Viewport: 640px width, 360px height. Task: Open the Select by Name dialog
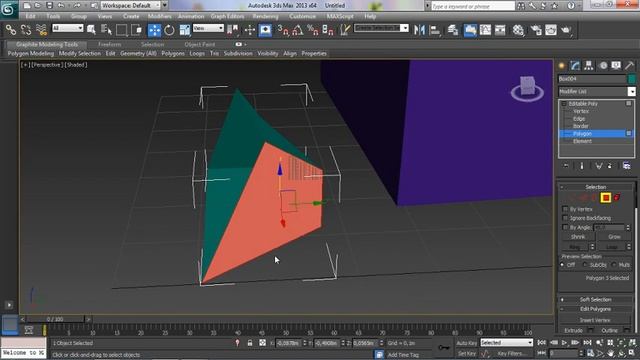click(x=106, y=30)
